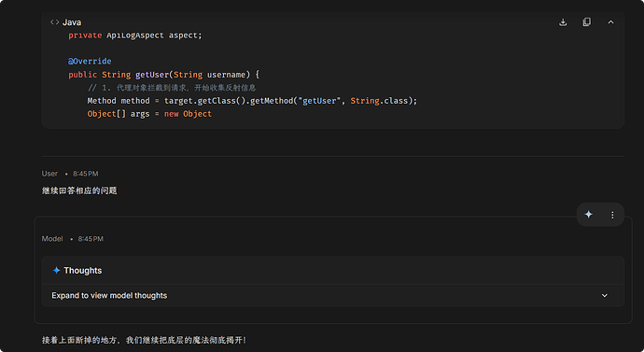
Task: Download the Java code block
Action: tap(563, 22)
